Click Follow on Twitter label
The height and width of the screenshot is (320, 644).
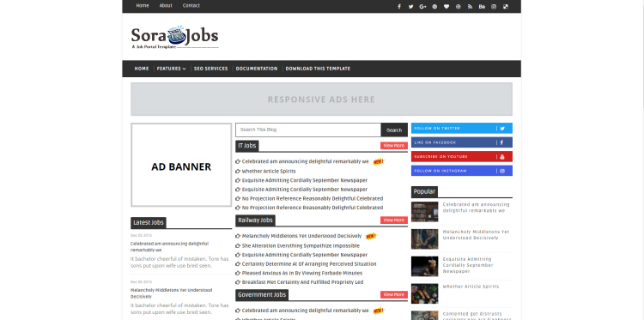437,129
